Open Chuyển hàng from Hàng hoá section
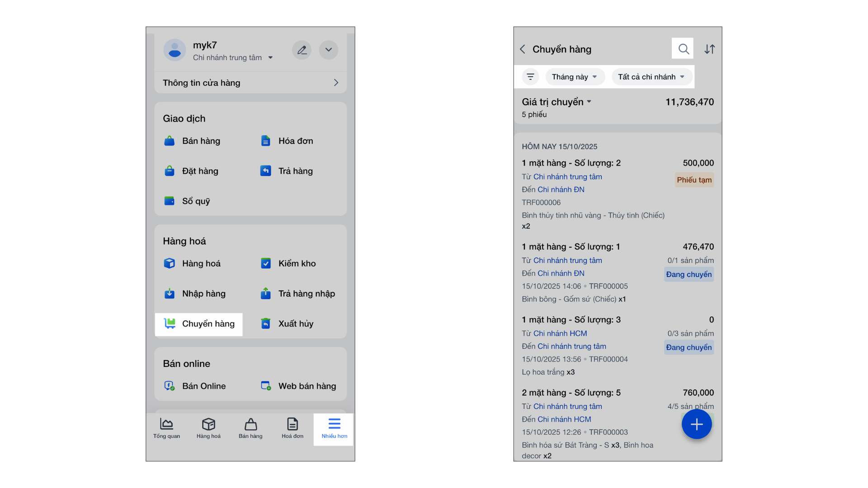868x488 pixels. coord(199,324)
